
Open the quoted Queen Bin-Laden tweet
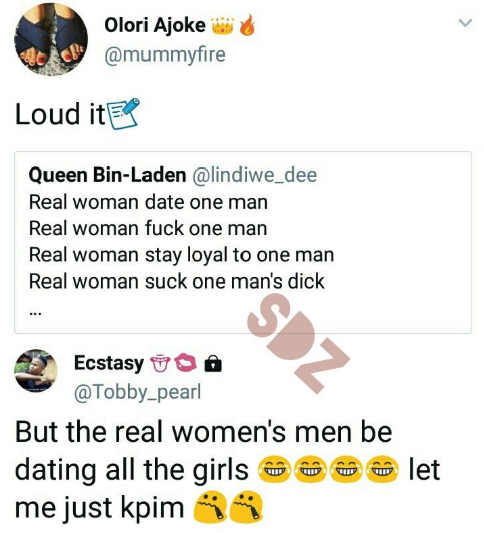tap(243, 242)
